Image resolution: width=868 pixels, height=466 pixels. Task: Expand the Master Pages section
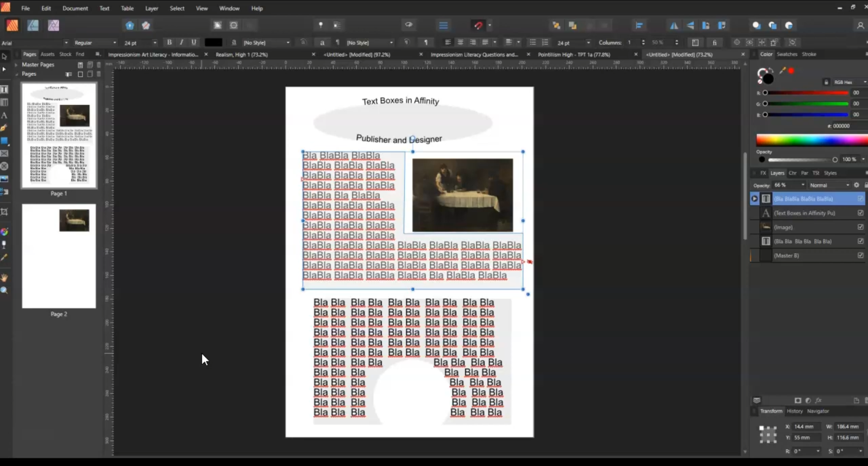coord(16,65)
